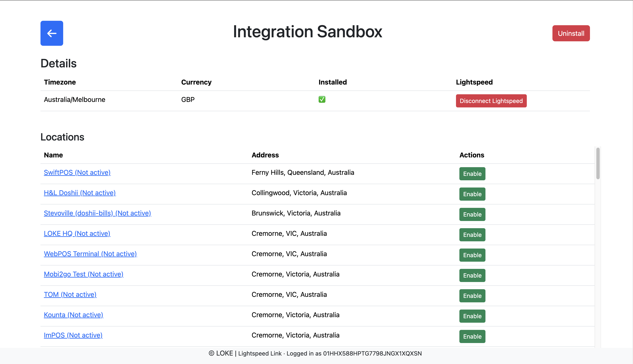
Task: Click the Currency column header
Action: tap(196, 82)
